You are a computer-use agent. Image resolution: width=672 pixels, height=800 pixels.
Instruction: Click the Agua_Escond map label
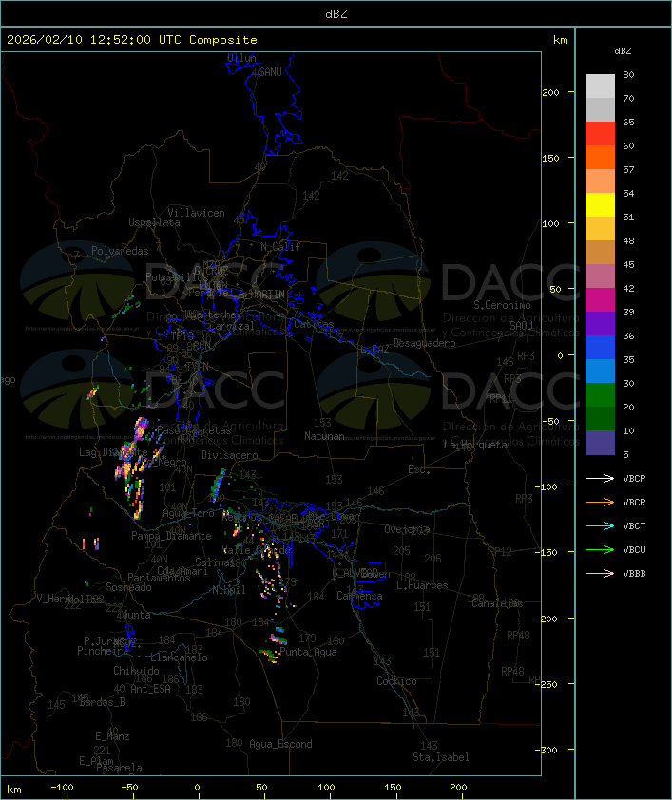tap(280, 744)
